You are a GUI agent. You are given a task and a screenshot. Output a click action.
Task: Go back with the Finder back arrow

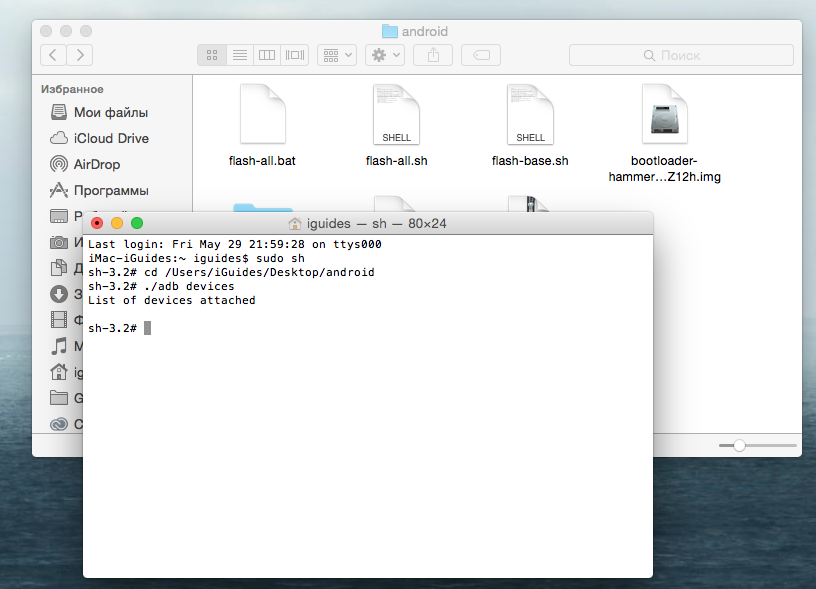(53, 55)
